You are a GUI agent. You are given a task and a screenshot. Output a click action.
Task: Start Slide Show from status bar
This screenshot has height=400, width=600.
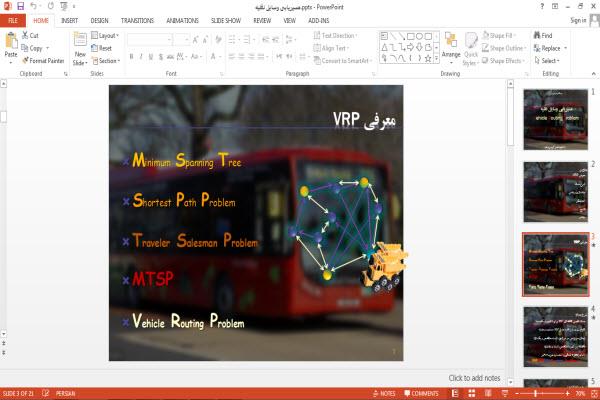point(505,393)
